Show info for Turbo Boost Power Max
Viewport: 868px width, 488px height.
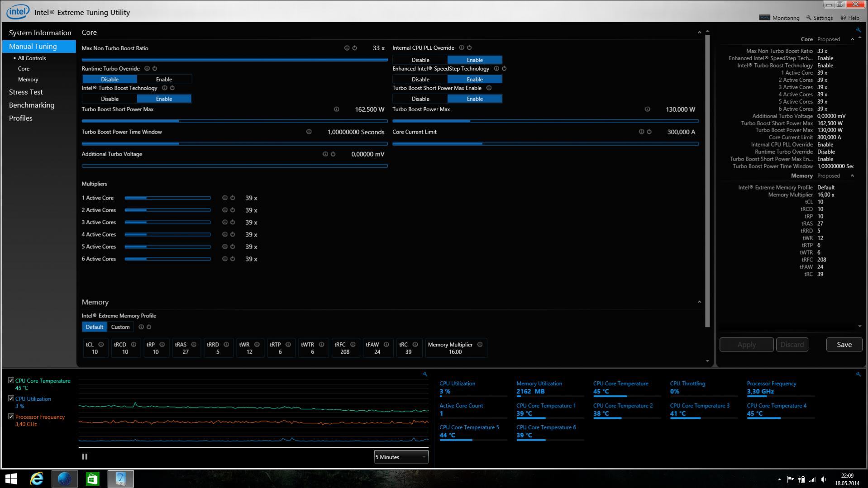(x=647, y=109)
